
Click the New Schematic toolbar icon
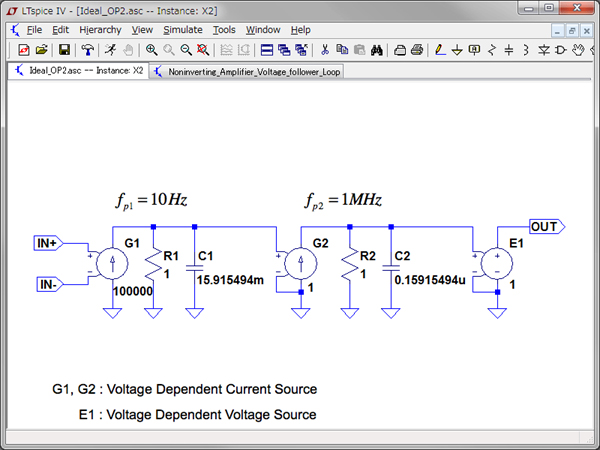click(23, 49)
